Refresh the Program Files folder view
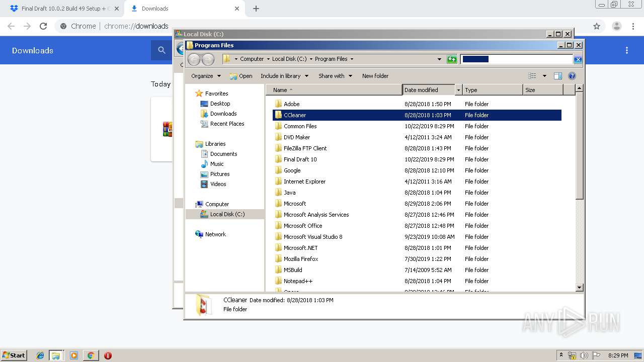Viewport: 644px width, 362px height. [x=452, y=59]
